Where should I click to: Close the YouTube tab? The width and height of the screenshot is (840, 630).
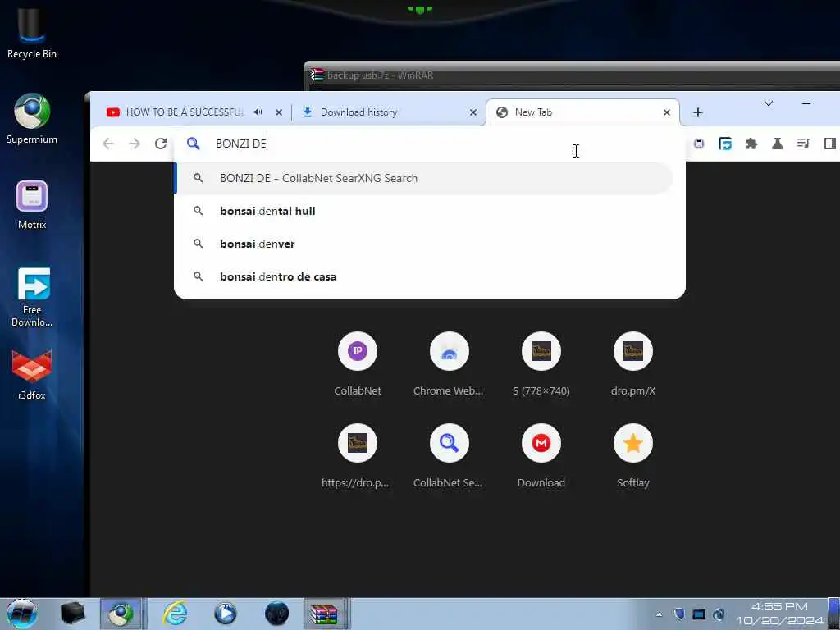pos(279,112)
